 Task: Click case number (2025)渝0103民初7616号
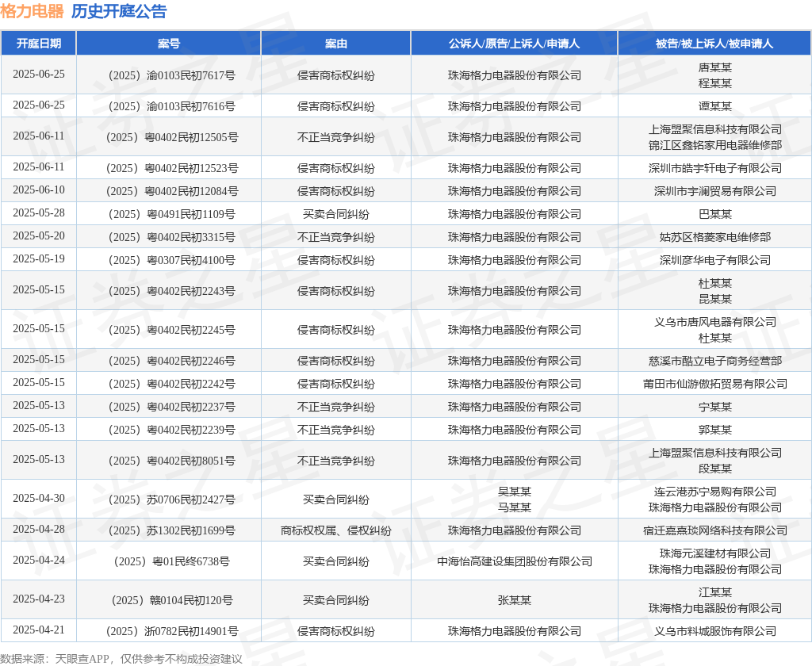click(172, 107)
